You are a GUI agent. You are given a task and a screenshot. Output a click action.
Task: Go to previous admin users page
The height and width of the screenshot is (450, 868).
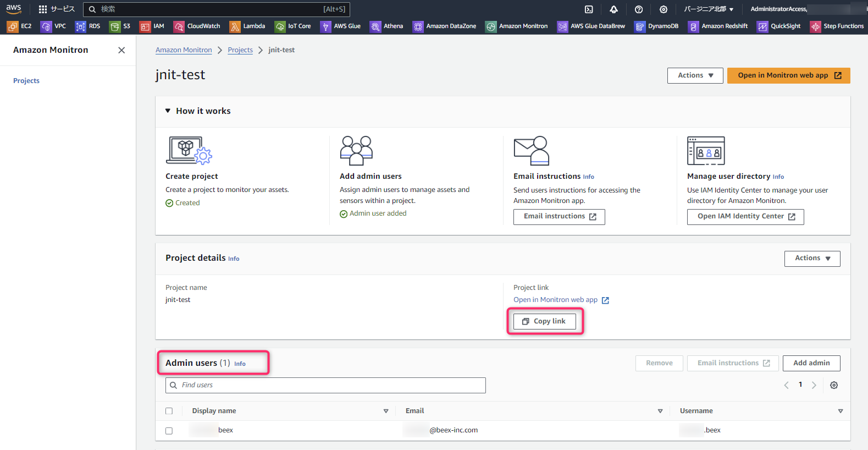pos(786,385)
